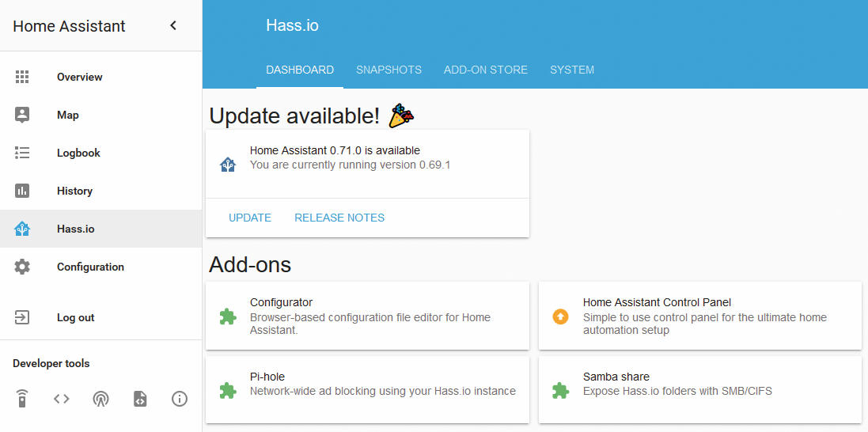Click the orange update arrow on Control Panel
Image resolution: width=868 pixels, height=432 pixels.
pyautogui.click(x=560, y=316)
